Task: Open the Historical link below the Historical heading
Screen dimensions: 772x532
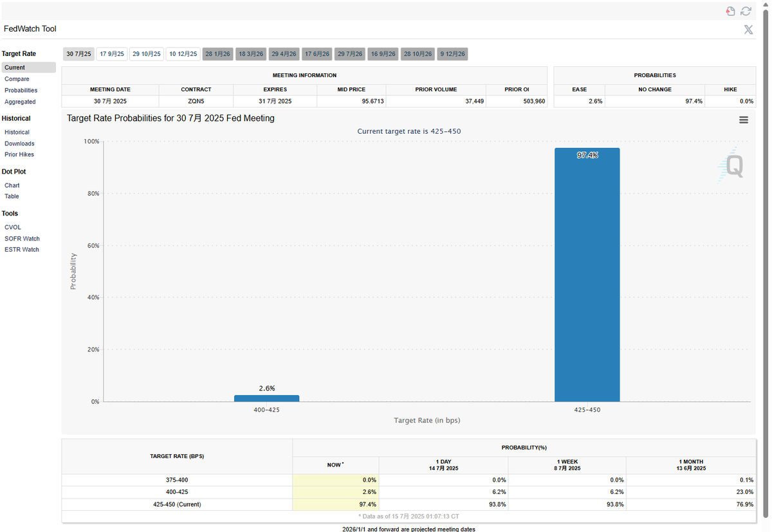Action: (x=17, y=133)
